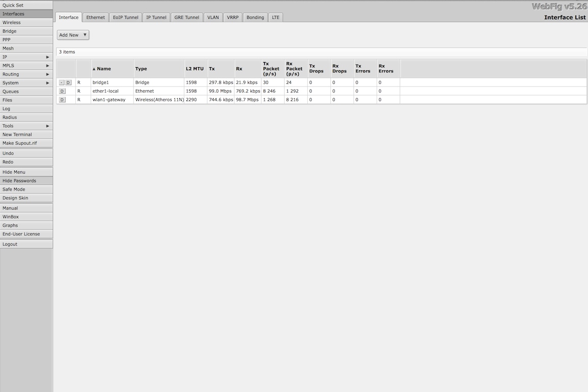The width and height of the screenshot is (588, 392).
Task: Enable Safe Mode
Action: click(x=26, y=189)
